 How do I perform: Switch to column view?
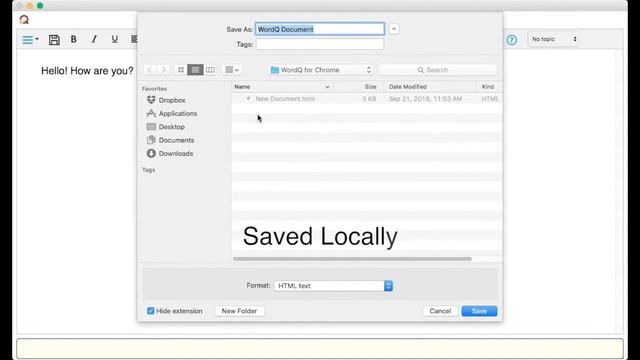click(210, 70)
